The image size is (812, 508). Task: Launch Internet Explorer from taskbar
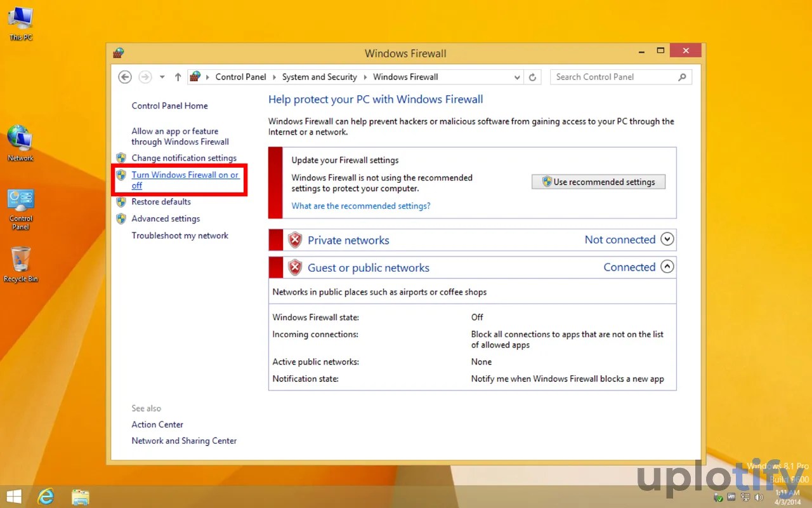click(46, 496)
